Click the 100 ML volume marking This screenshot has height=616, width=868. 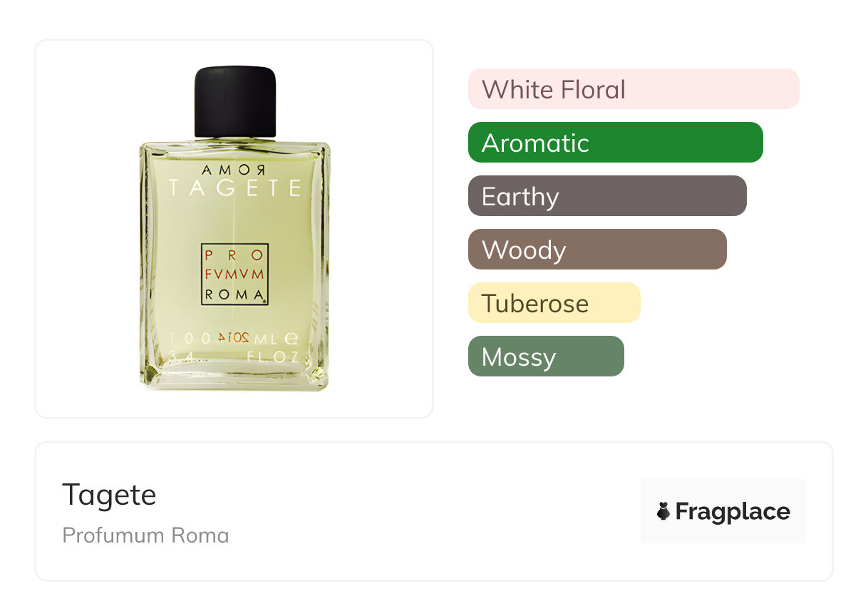234,338
